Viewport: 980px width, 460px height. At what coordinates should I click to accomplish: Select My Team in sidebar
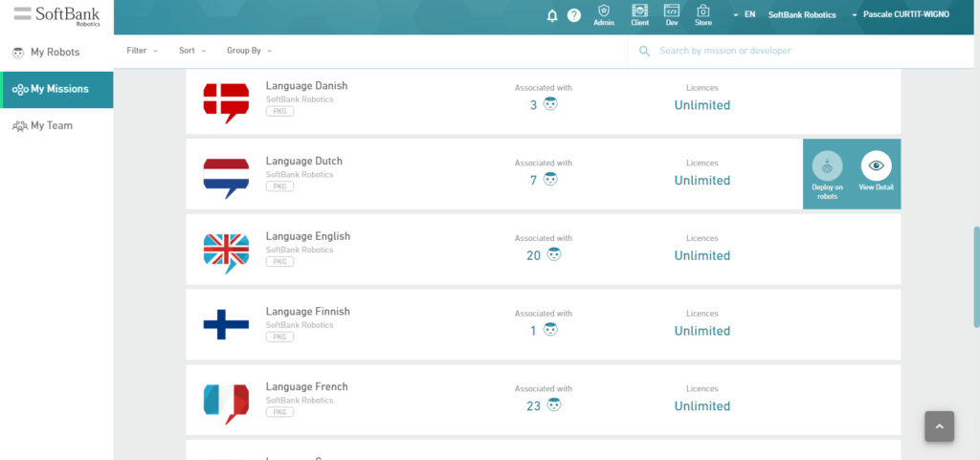click(51, 125)
